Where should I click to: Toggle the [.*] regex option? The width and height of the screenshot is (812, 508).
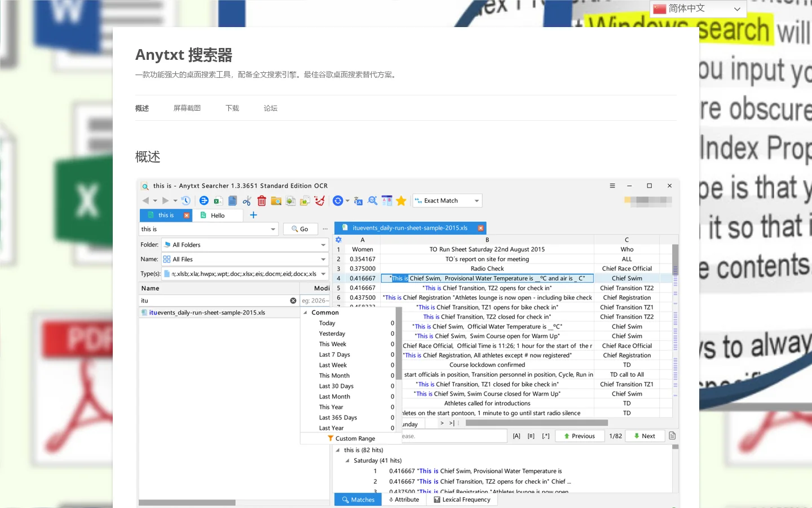(546, 436)
